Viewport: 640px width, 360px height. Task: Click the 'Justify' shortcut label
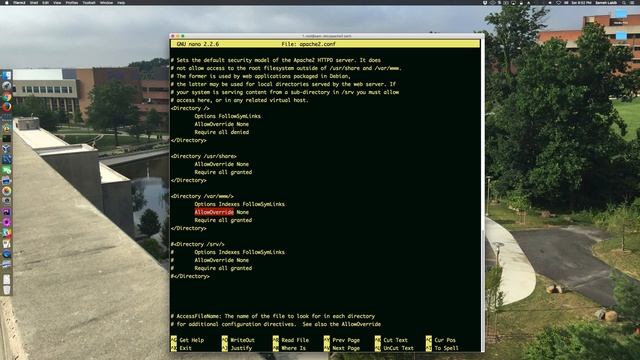pos(241,348)
